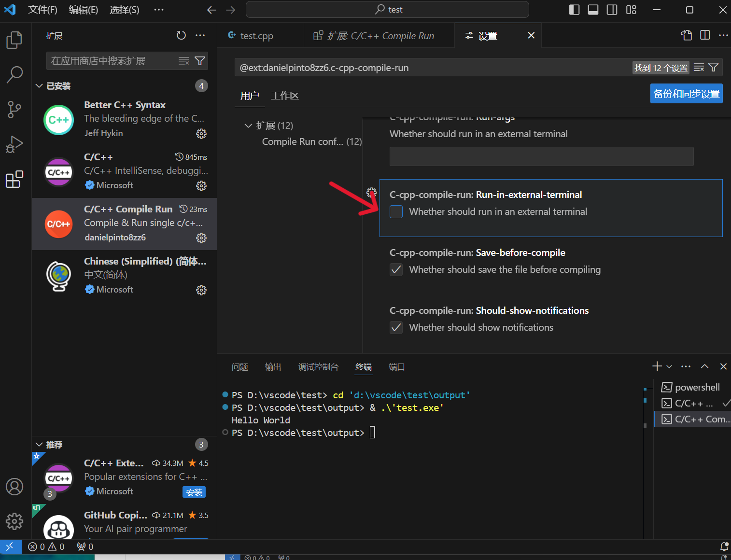The width and height of the screenshot is (731, 560).
Task: Select Compile Run conf... tree item
Action: click(311, 141)
